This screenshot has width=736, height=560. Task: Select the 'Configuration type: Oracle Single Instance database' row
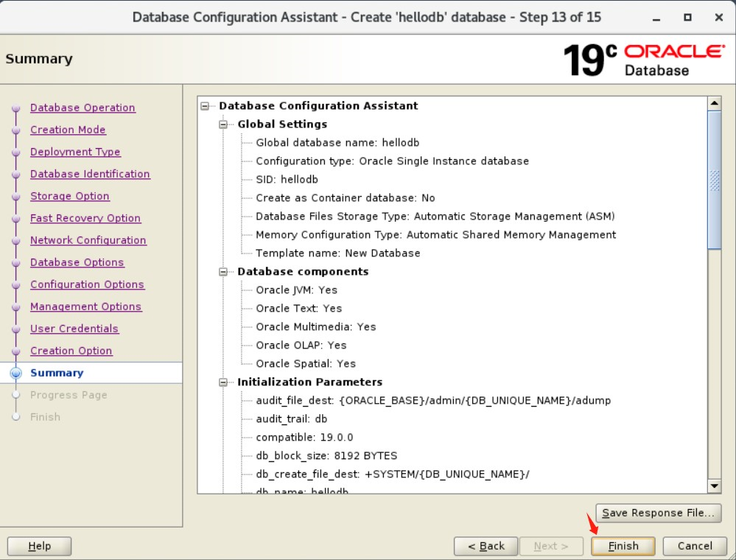pos(392,161)
